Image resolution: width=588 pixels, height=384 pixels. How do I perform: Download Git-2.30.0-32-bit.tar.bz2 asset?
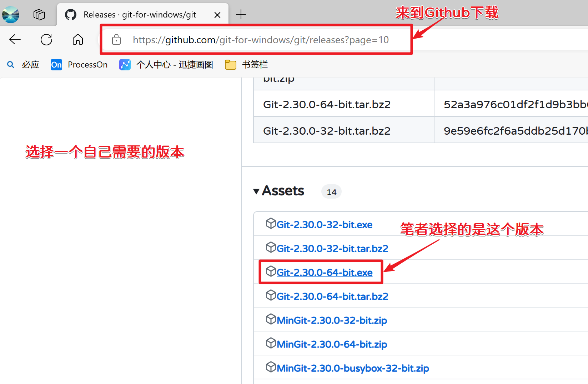click(332, 249)
